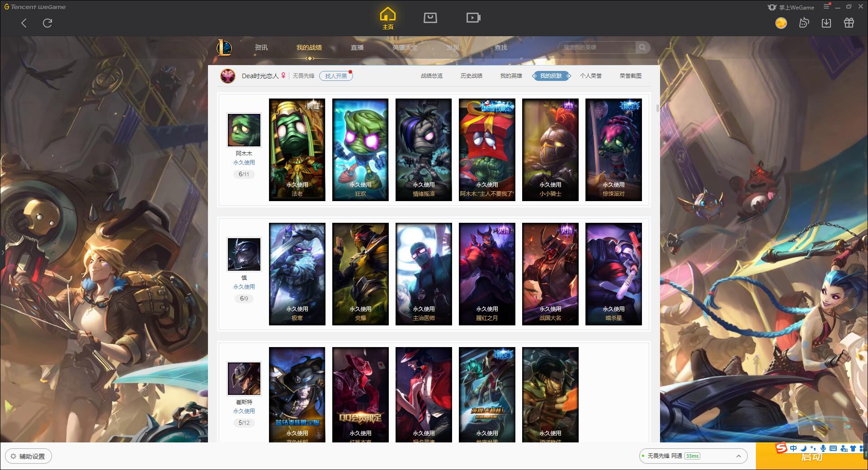Image resolution: width=868 pixels, height=470 pixels.
Task: Switch to 我的战绩 tab
Action: (x=309, y=47)
